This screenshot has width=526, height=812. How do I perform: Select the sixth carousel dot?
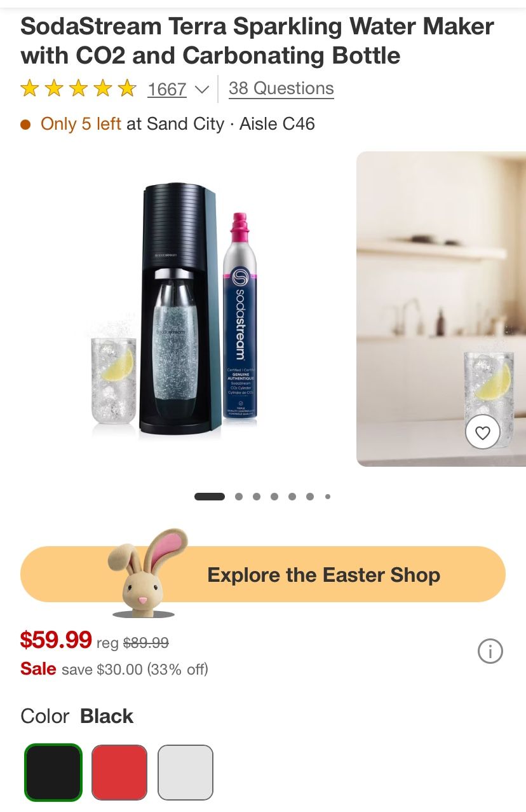coord(310,497)
